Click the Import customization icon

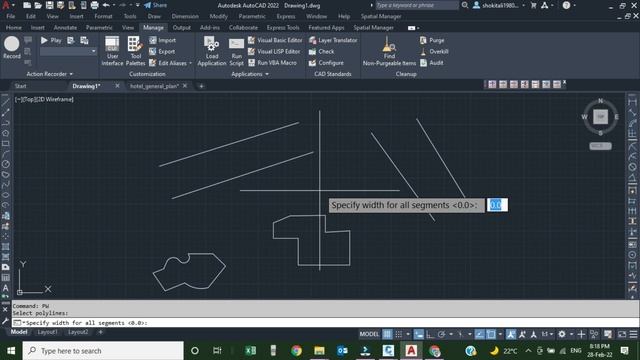tap(153, 40)
